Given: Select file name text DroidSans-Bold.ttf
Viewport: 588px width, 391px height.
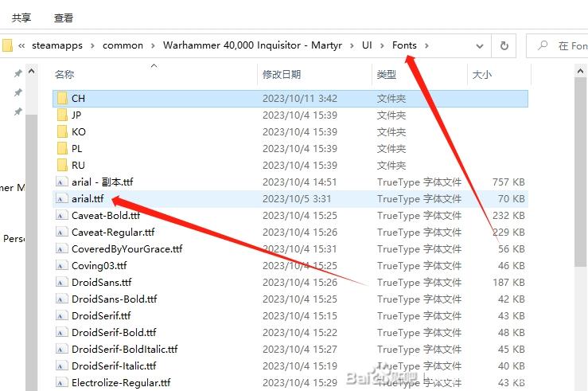Looking at the screenshot, I should coord(115,299).
